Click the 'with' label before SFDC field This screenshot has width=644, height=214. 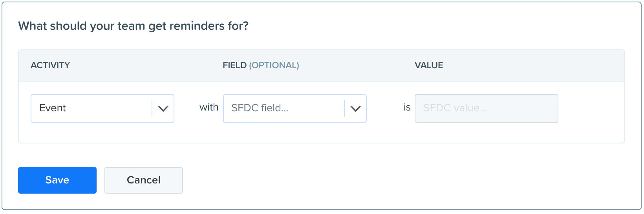(x=209, y=107)
